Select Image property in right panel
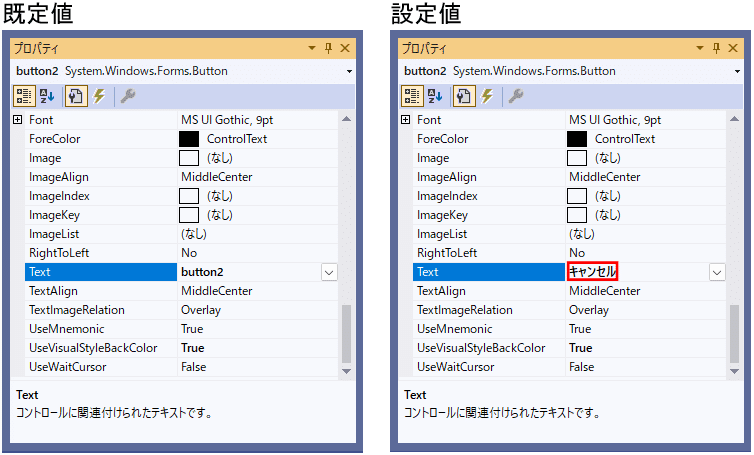 (x=489, y=158)
